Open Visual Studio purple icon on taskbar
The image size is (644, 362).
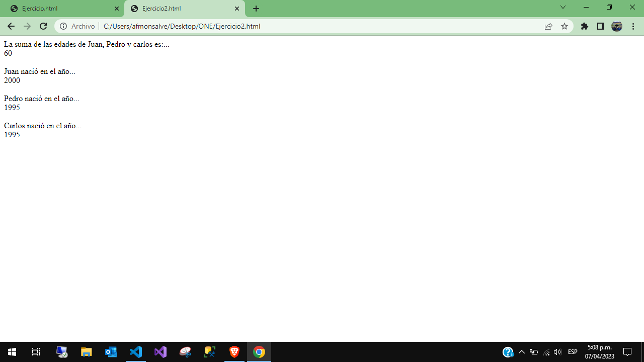(160, 352)
